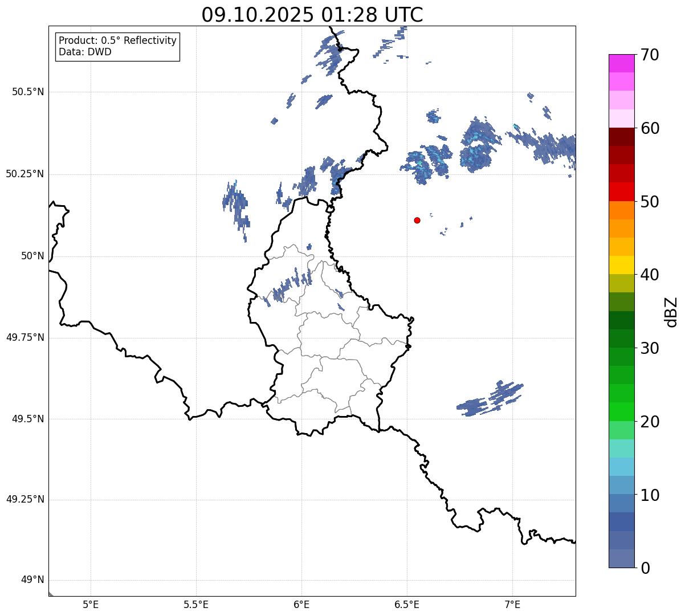Click the "49.5°N" latitude label
The image size is (685, 616).
tap(28, 419)
